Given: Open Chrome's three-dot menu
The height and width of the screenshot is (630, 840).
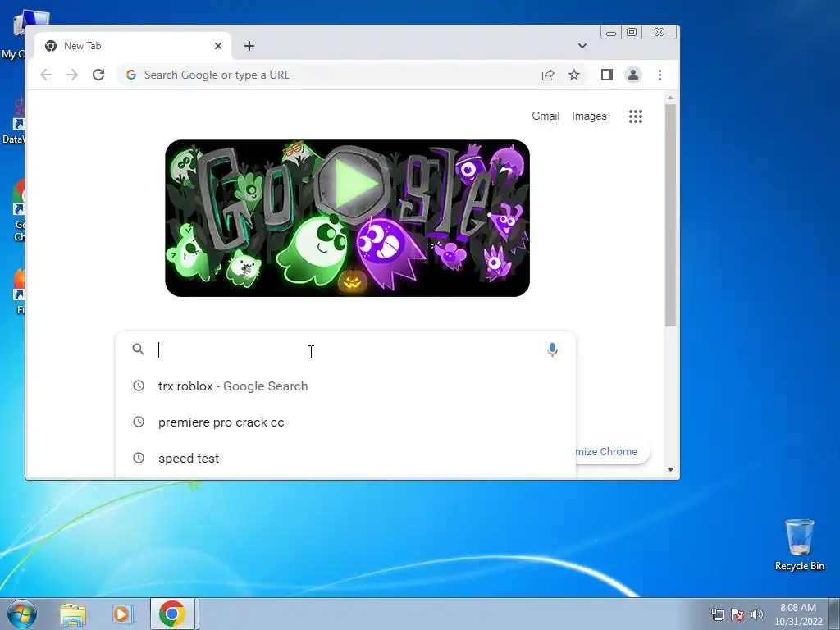Looking at the screenshot, I should 660,75.
